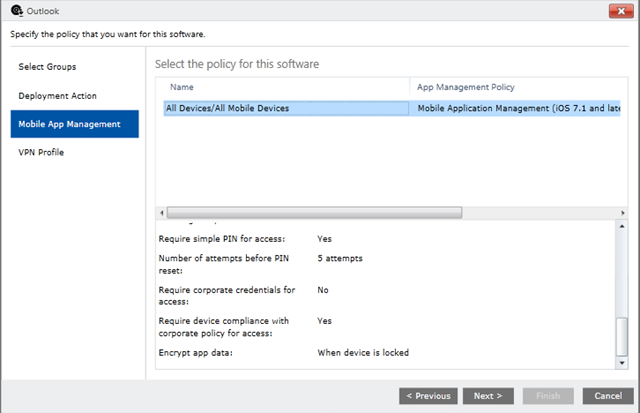Click the horizontal scrollbar right arrow
The width and height of the screenshot is (640, 413).
tap(622, 213)
